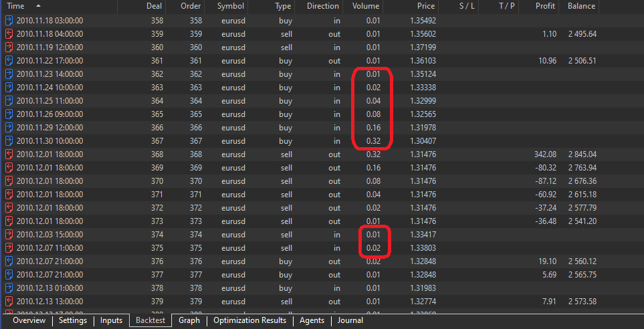This screenshot has height=329, width=644.
Task: Click the Balance column header
Action: (x=581, y=6)
